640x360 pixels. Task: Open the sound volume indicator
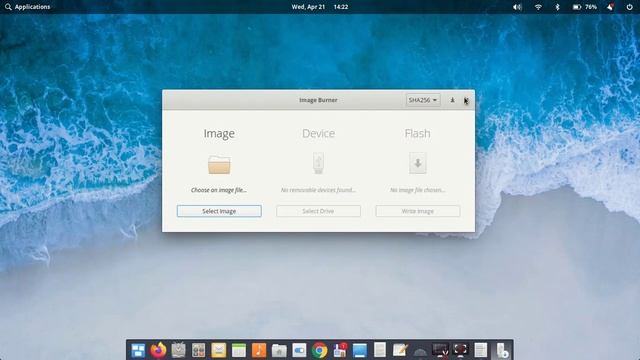tap(517, 7)
